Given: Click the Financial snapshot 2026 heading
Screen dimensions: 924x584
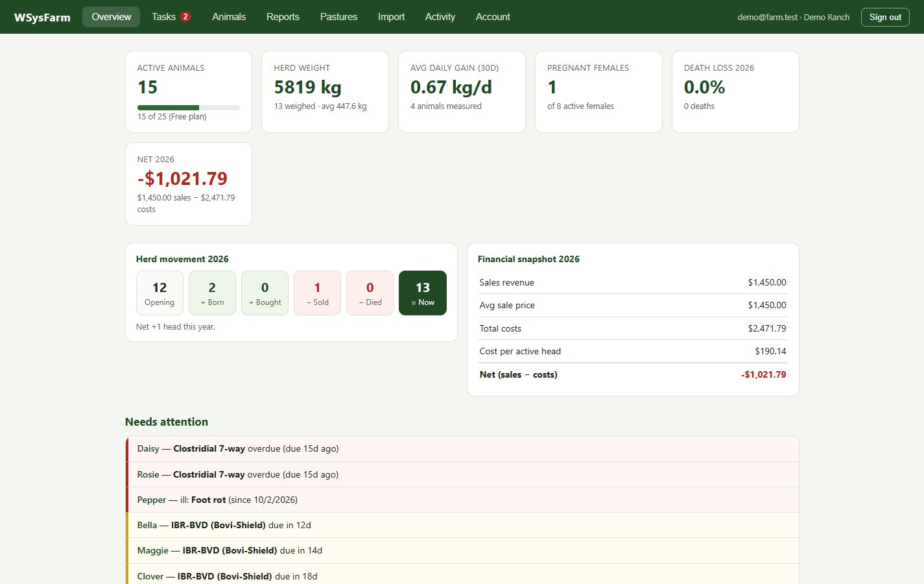Looking at the screenshot, I should [528, 259].
